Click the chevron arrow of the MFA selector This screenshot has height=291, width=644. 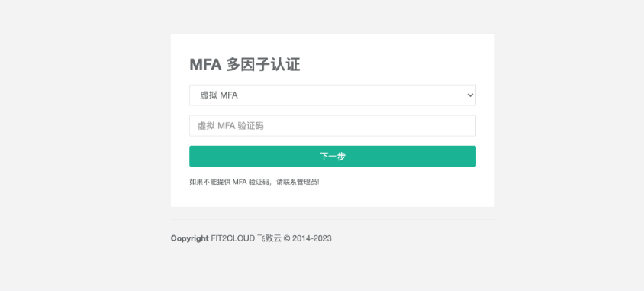pyautogui.click(x=470, y=95)
